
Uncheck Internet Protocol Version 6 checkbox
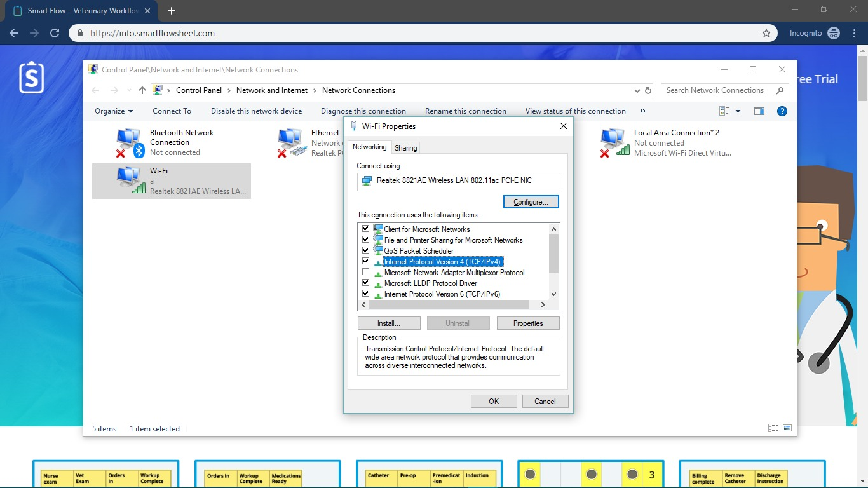365,294
